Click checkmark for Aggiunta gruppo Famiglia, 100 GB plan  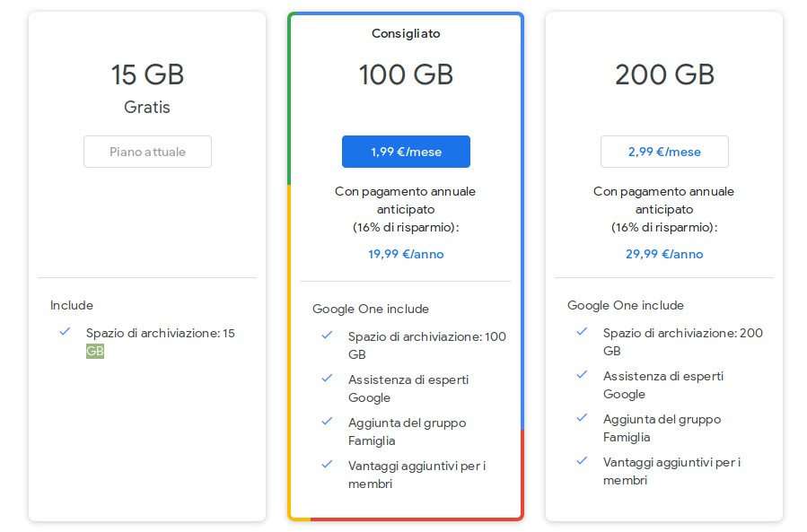[327, 421]
